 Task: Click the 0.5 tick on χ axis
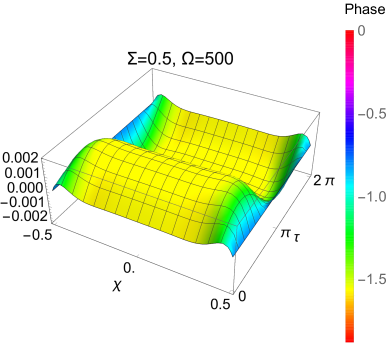click(220, 304)
